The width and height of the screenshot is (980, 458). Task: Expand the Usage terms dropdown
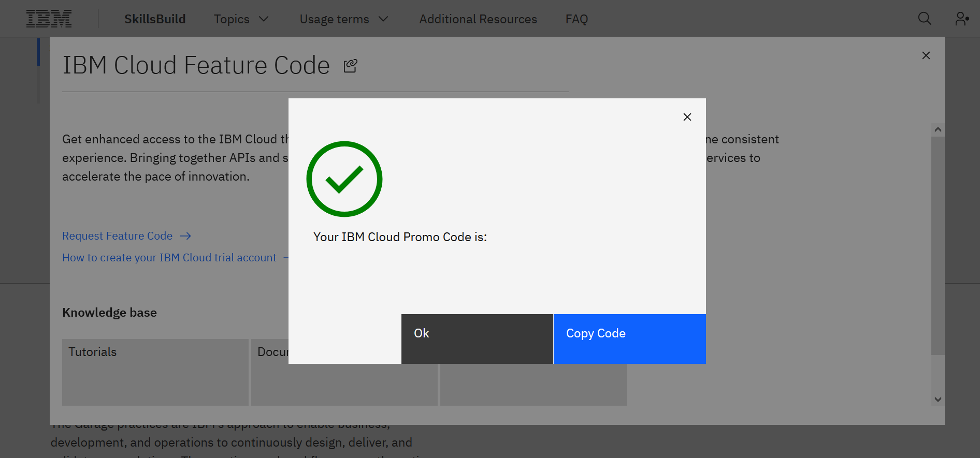click(x=344, y=19)
